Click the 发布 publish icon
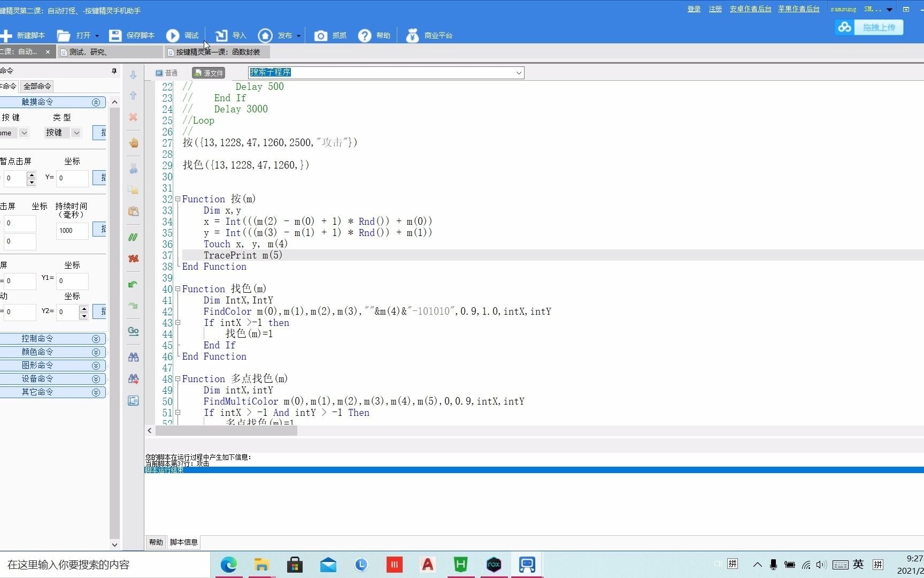 265,35
